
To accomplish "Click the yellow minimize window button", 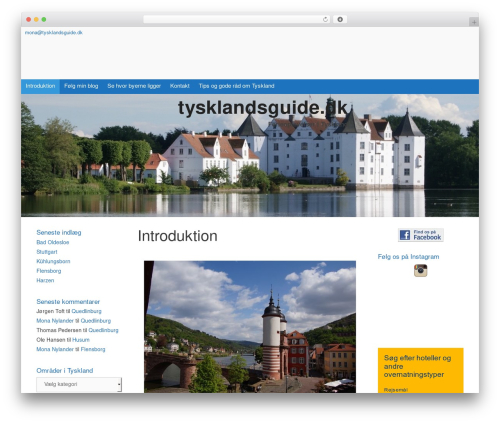I will [36, 19].
